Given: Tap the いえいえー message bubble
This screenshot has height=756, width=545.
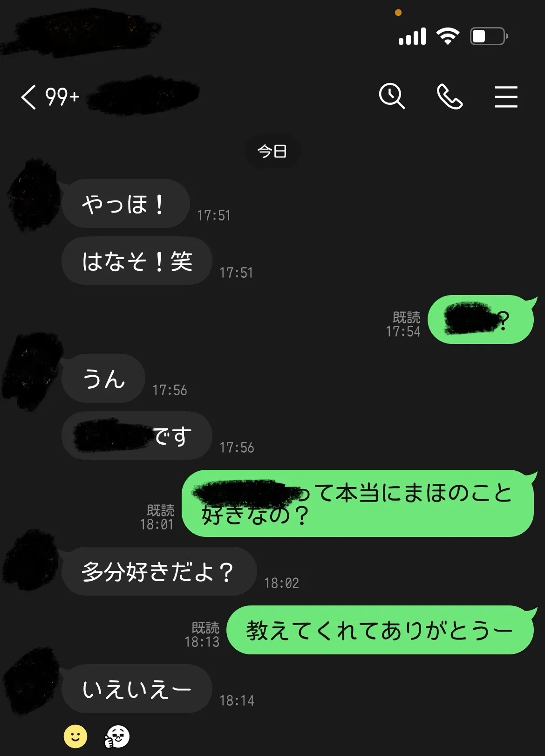Looking at the screenshot, I should [137, 688].
